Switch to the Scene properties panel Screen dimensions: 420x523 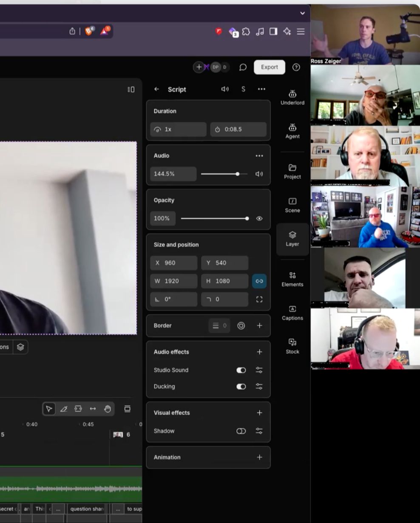292,205
